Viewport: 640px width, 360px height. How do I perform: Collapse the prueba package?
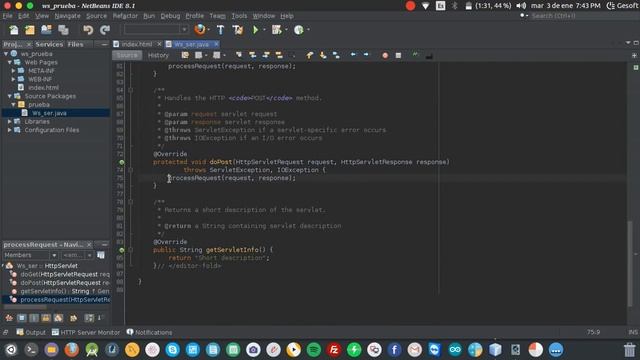13,104
